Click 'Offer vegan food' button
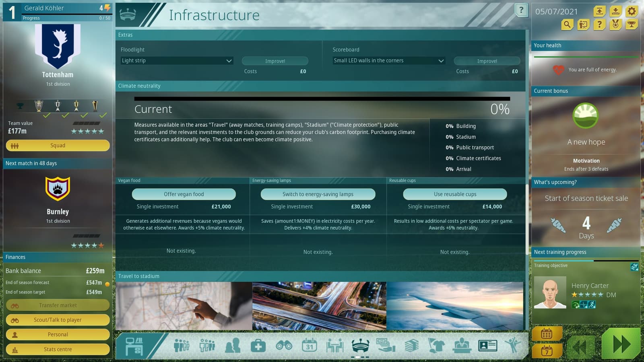This screenshot has width=644, height=362. click(184, 194)
